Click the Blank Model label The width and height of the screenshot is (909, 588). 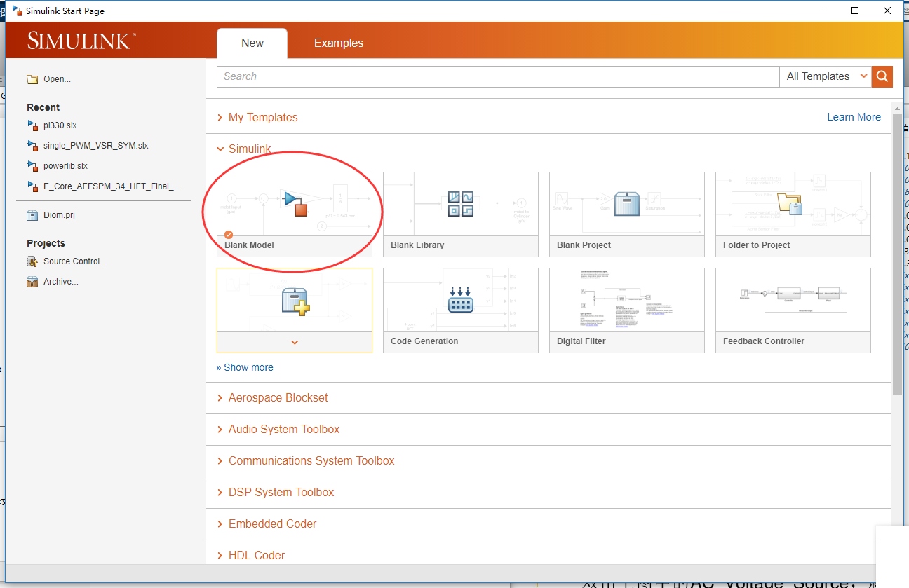point(249,245)
